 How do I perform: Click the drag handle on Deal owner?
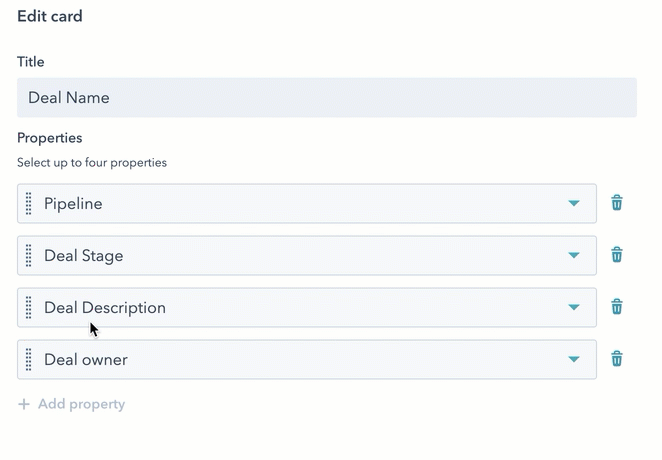28,359
